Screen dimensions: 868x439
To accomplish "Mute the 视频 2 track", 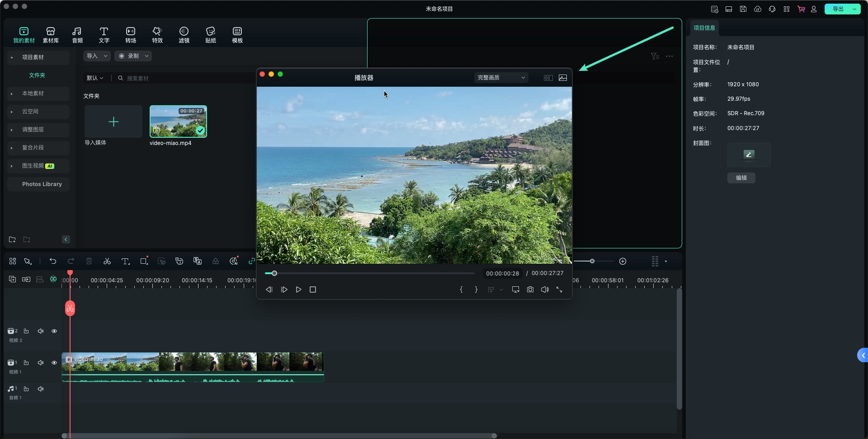I will [41, 331].
